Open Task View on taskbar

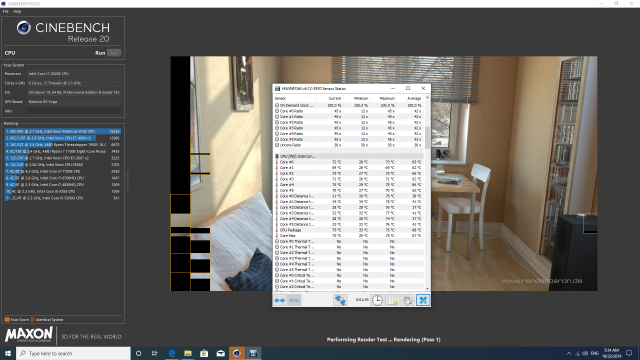(x=155, y=353)
